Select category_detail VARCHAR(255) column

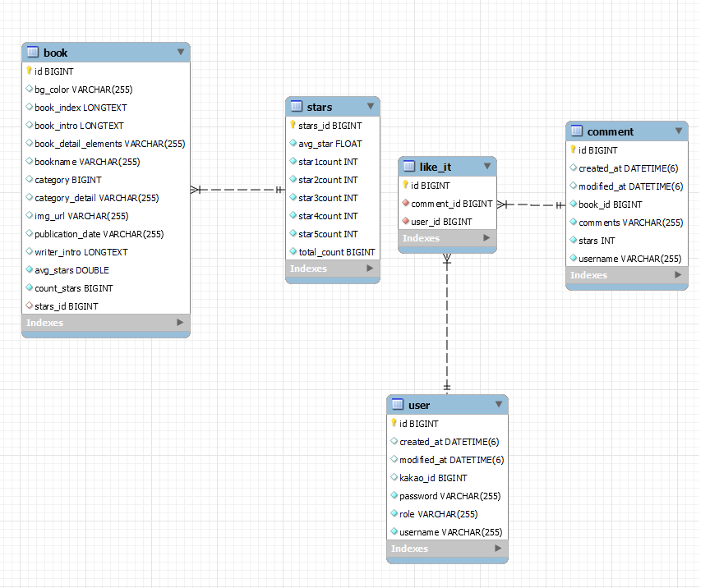(106, 198)
